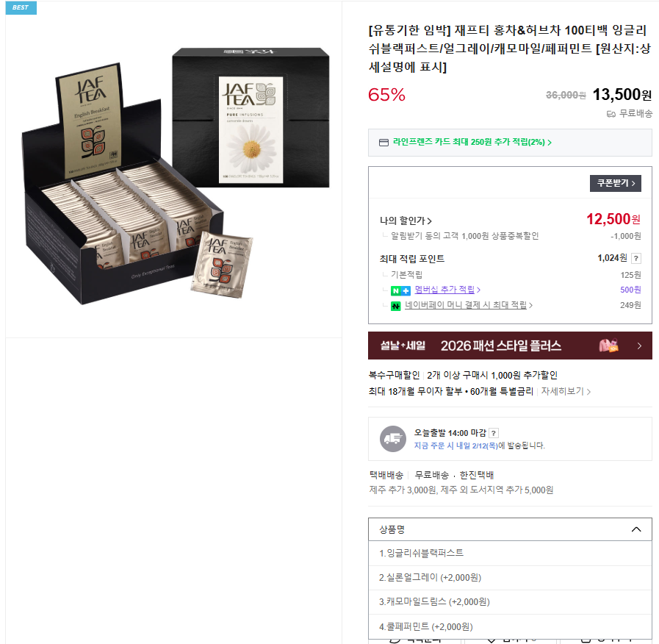Open the 2026 패션 스타일 플러스 banner arrow

639,346
